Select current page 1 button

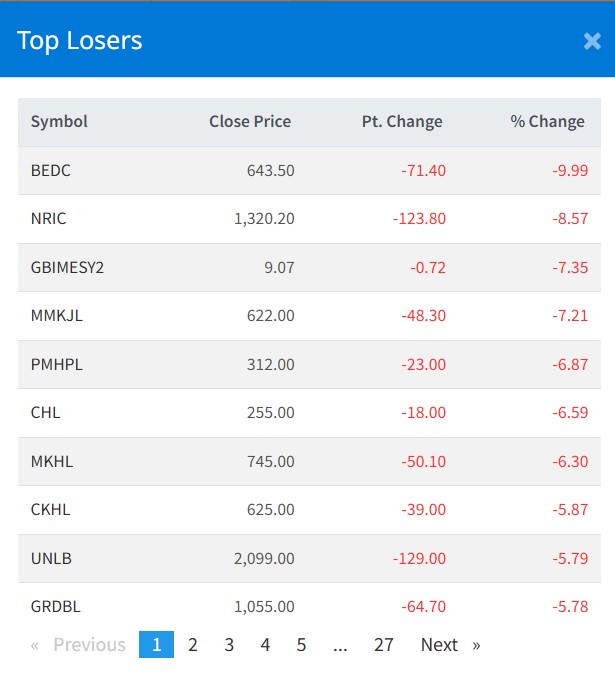(156, 645)
